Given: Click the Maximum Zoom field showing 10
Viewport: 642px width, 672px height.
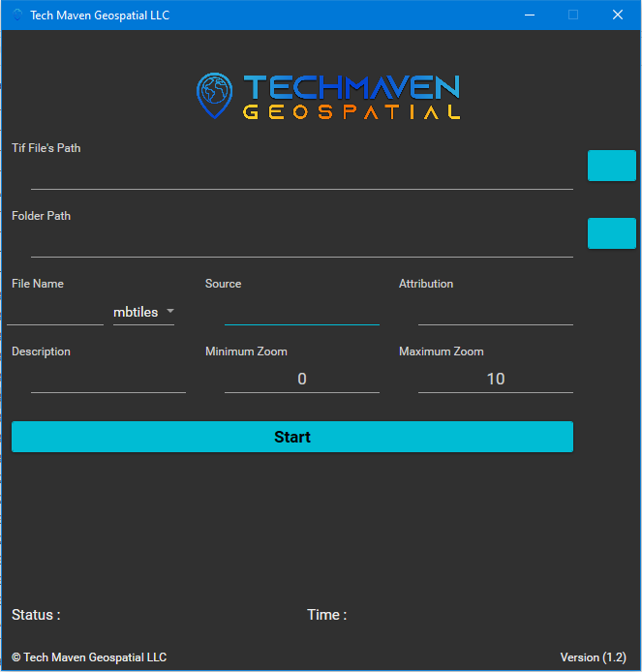Looking at the screenshot, I should point(496,380).
